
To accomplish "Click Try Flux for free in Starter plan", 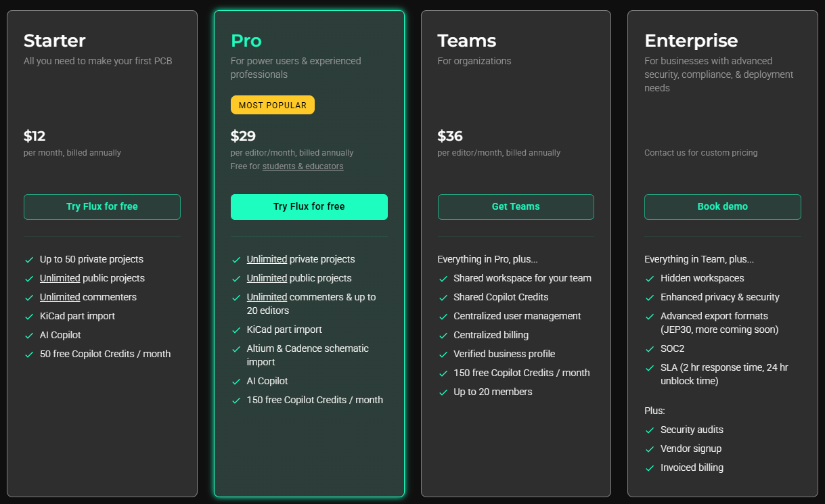I will point(102,207).
